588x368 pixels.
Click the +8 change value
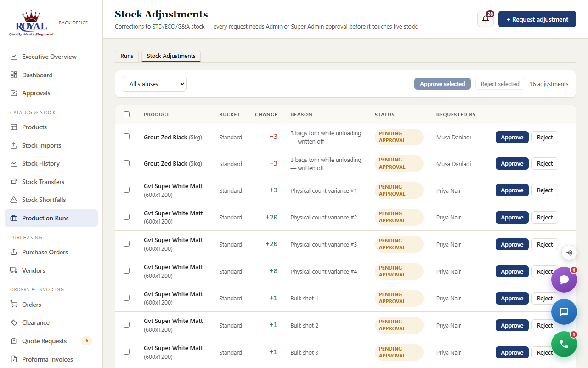pyautogui.click(x=273, y=271)
